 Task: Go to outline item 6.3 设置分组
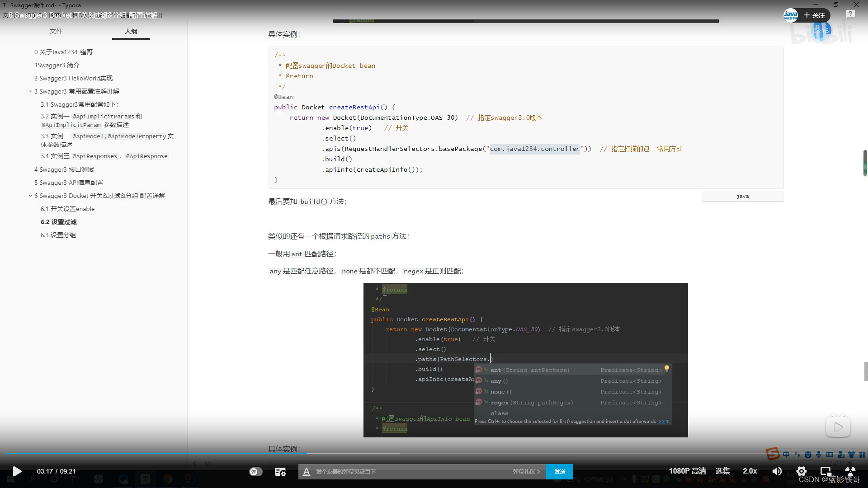point(58,235)
